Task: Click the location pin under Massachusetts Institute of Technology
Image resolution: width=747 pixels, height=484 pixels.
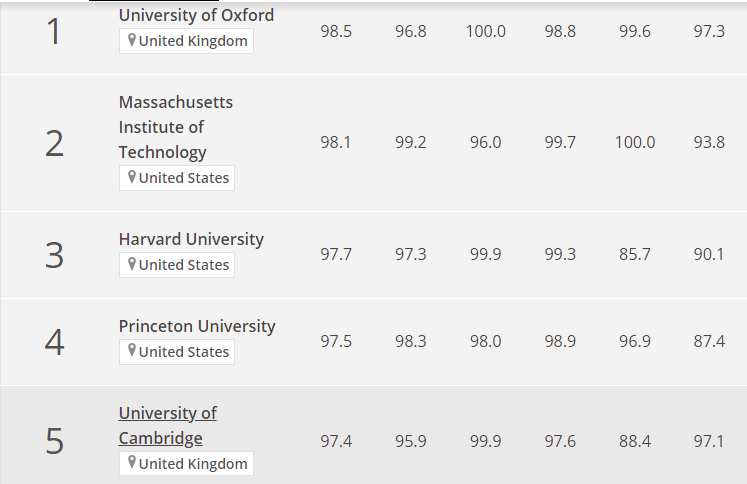Action: pyautogui.click(x=132, y=177)
